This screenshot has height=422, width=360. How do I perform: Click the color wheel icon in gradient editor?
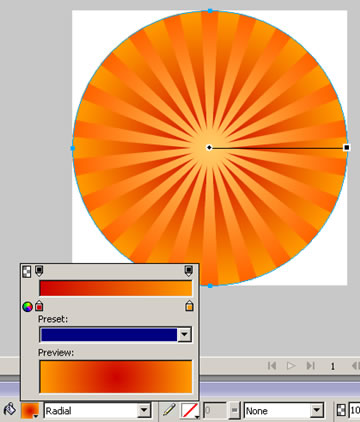pos(27,307)
